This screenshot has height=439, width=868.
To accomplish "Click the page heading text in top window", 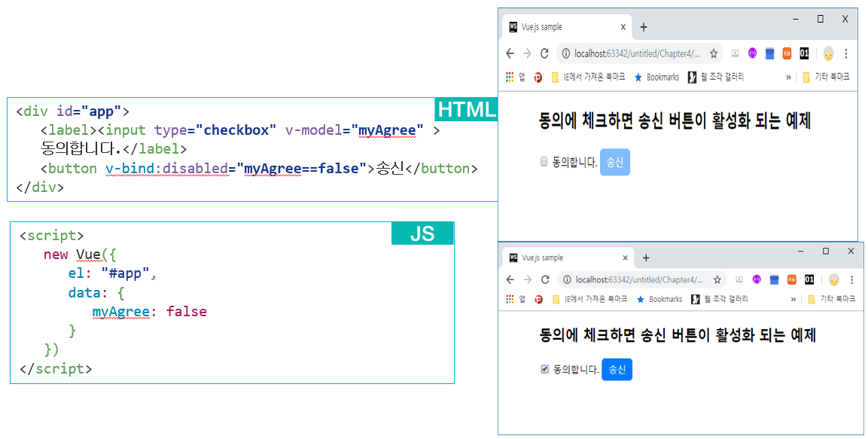I will point(675,120).
